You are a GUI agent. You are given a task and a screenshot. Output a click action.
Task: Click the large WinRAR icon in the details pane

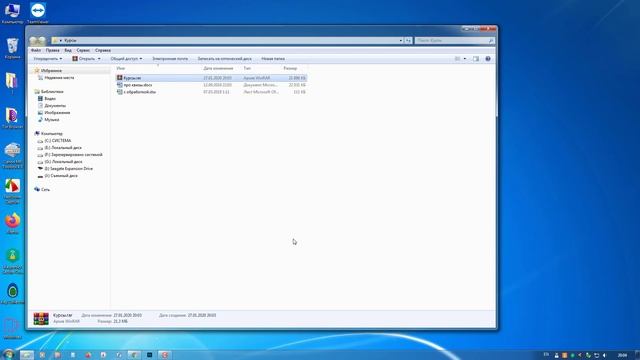(x=41, y=318)
